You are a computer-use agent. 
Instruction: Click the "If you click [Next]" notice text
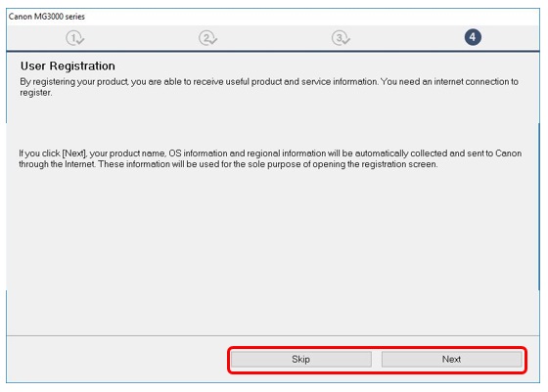coord(270,158)
